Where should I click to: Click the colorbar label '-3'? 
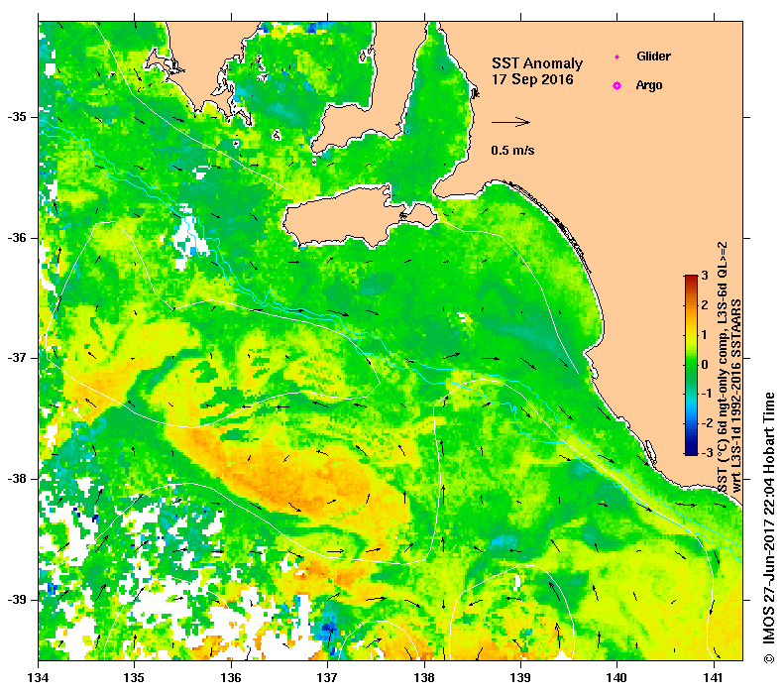pyautogui.click(x=706, y=453)
